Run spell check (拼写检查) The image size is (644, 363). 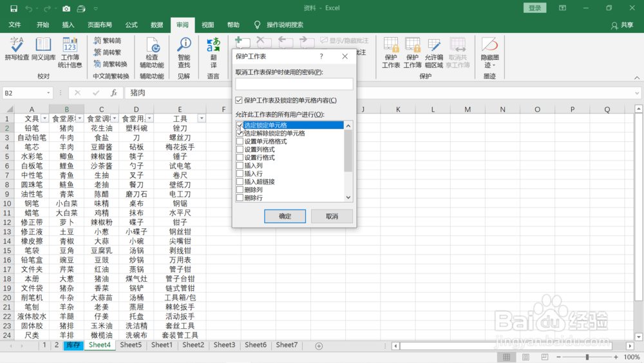click(x=17, y=50)
